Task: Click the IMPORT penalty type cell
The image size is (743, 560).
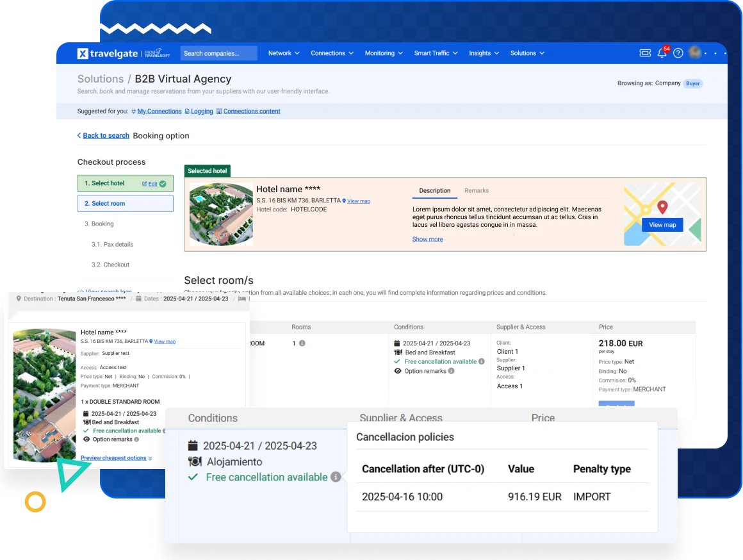Action: click(x=592, y=497)
